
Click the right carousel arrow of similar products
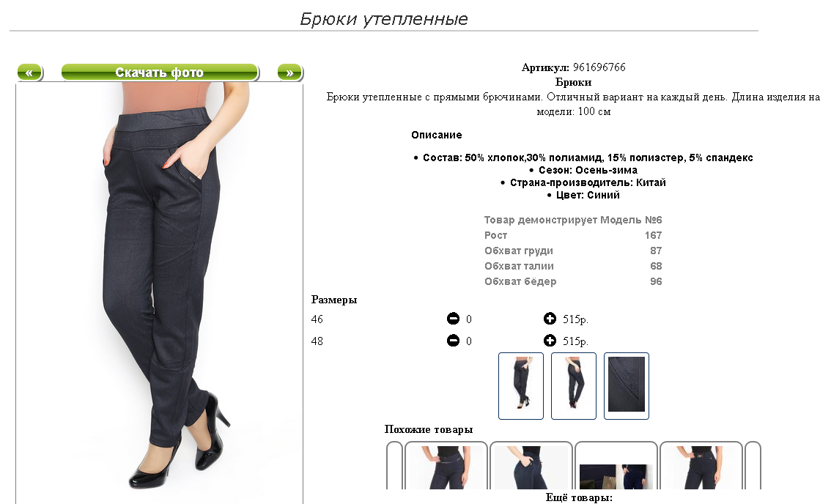tap(753, 465)
